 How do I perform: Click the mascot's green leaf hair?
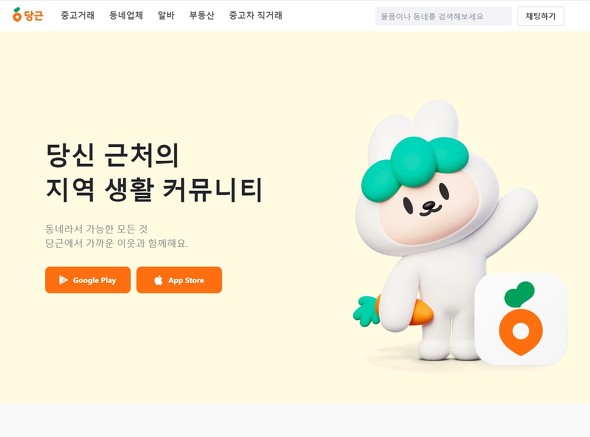click(415, 166)
